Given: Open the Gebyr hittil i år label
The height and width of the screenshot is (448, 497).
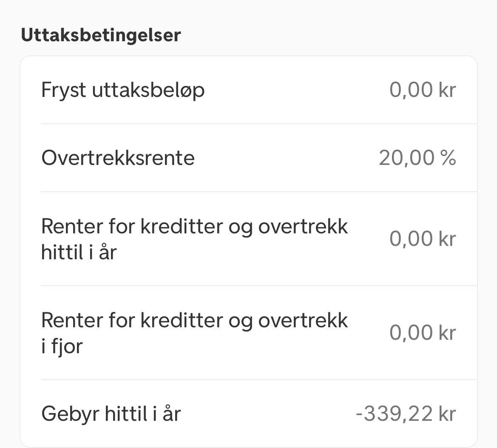Looking at the screenshot, I should click(111, 414).
